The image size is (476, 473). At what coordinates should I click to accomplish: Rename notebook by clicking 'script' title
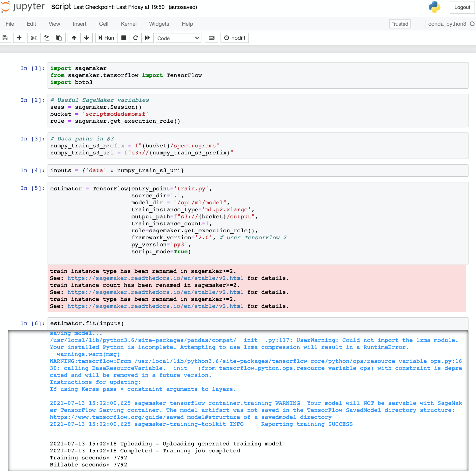point(61,6)
